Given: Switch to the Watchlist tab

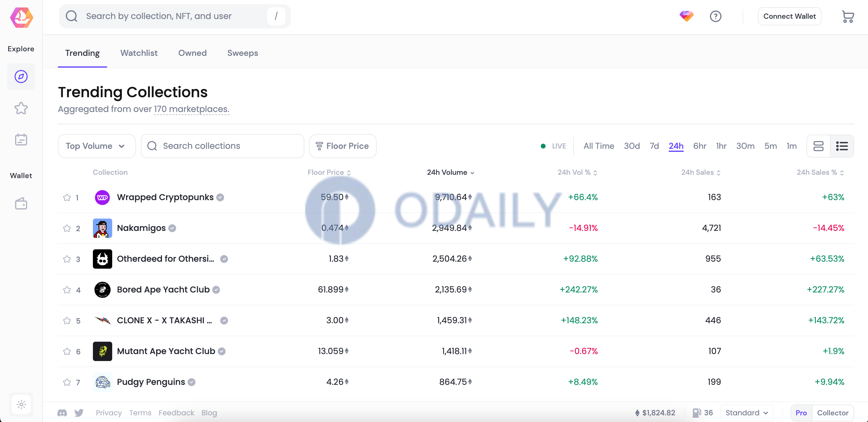Looking at the screenshot, I should pyautogui.click(x=139, y=53).
